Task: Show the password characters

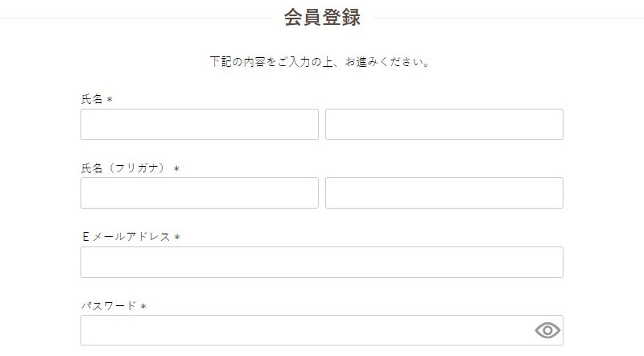Action: point(547,330)
